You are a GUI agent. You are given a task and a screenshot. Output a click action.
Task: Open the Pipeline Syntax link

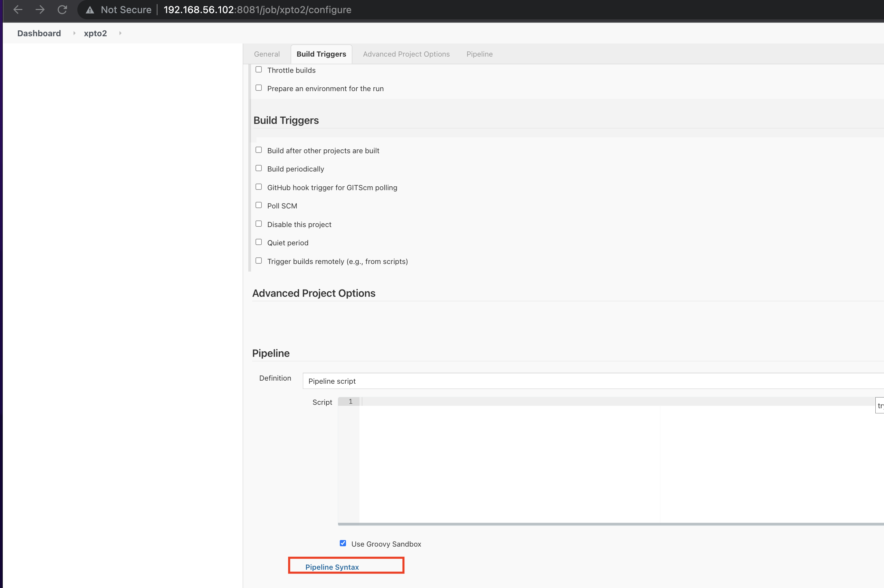click(x=332, y=567)
